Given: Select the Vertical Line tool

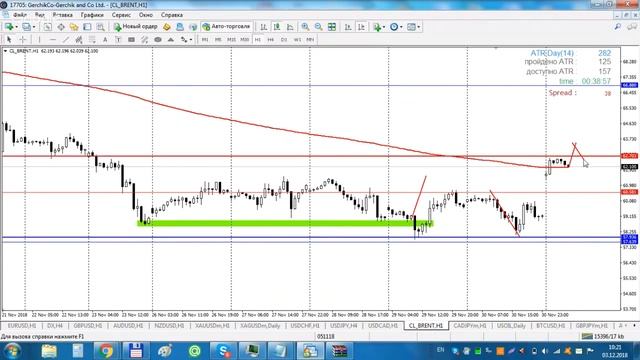Looking at the screenshot, I should (39, 40).
